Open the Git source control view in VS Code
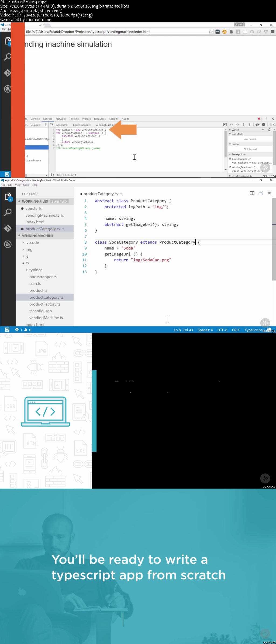Screen dimensions: 276x644 point(8,228)
